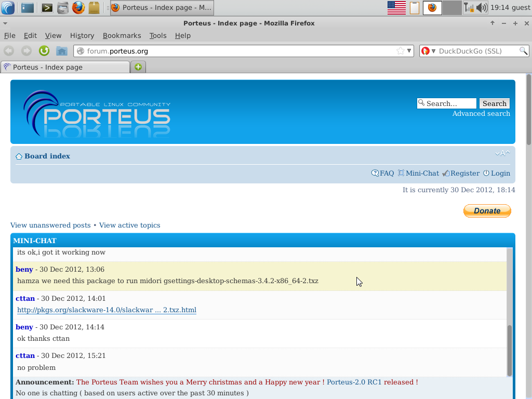532x399 pixels.
Task: Open the Advanced search link
Action: [x=481, y=114]
